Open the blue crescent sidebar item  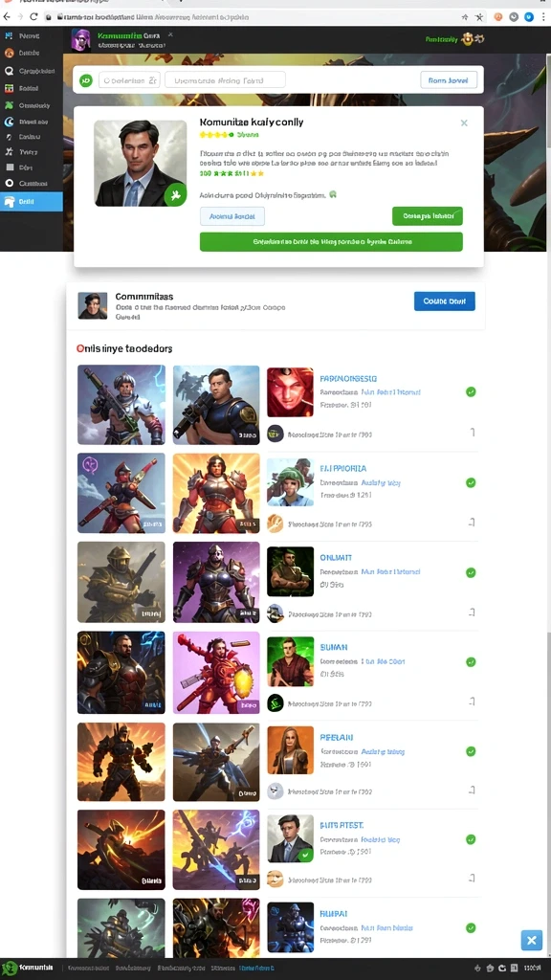tap(10, 122)
